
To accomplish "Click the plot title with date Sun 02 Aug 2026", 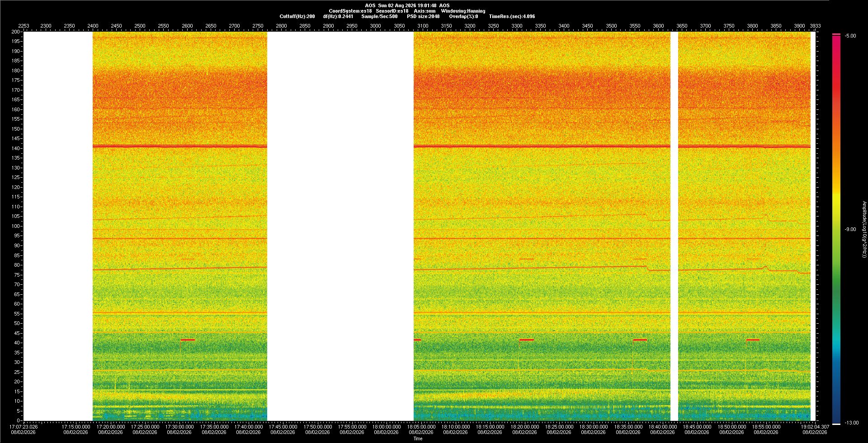I will coord(407,5).
